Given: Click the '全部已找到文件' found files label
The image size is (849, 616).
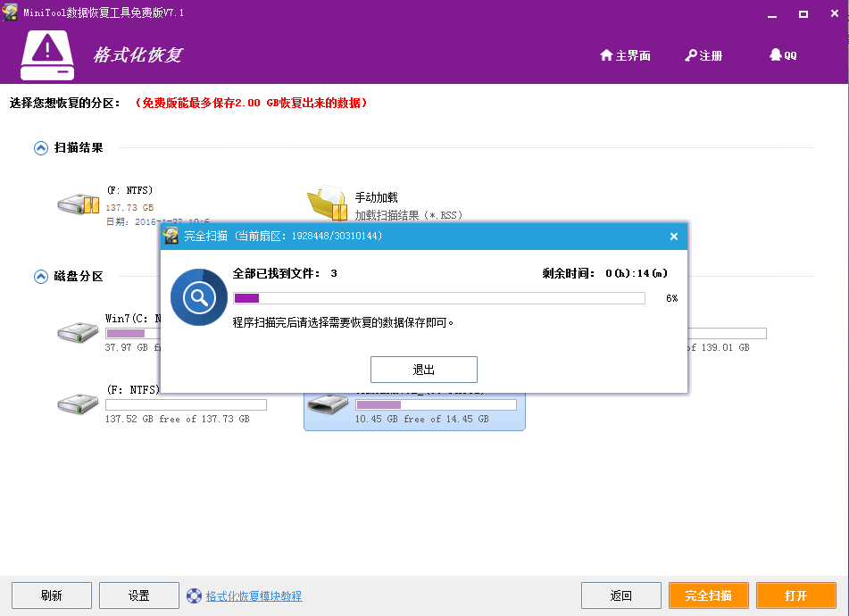Looking at the screenshot, I should click(276, 273).
